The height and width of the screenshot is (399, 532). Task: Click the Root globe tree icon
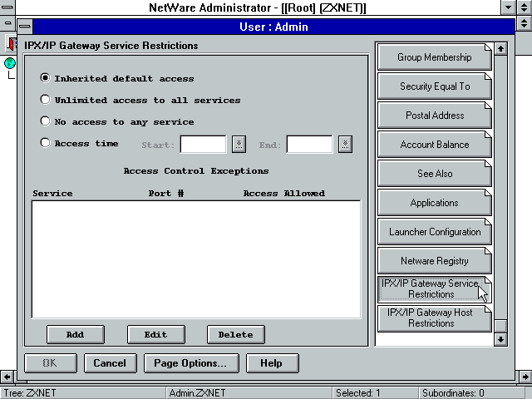10,63
